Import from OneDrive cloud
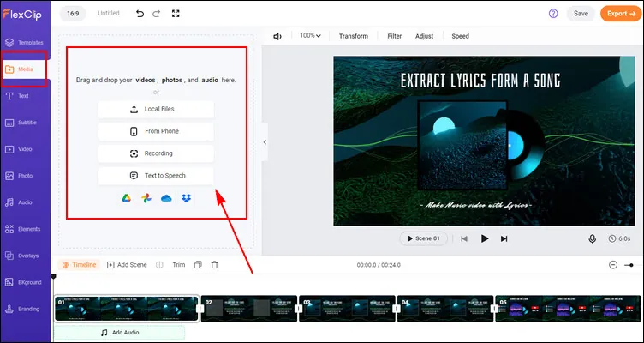The image size is (644, 343). [x=166, y=198]
